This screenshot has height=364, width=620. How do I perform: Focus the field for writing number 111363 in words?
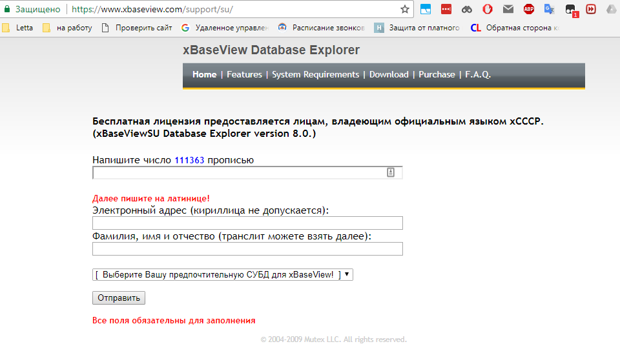[x=247, y=173]
